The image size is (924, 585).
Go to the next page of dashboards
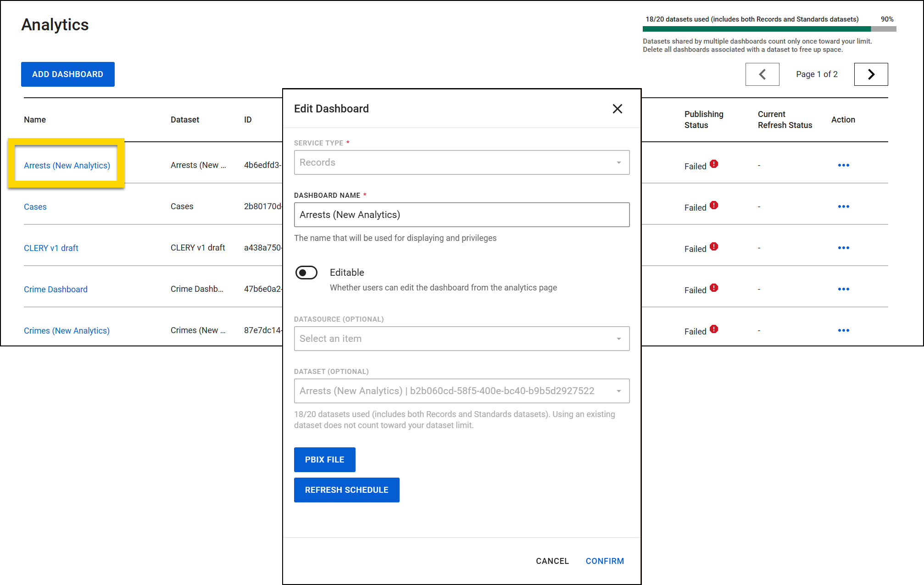[x=870, y=74]
